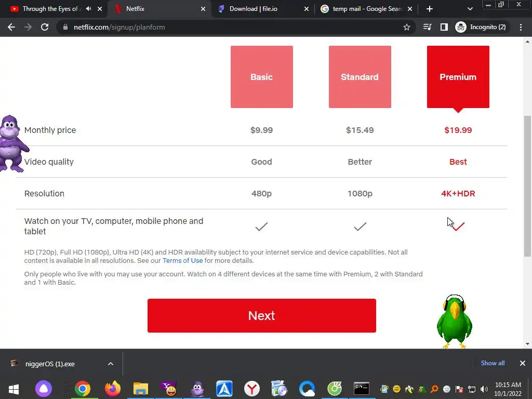Open the Terms of Use link
This screenshot has height=399, width=532.
pos(182,261)
